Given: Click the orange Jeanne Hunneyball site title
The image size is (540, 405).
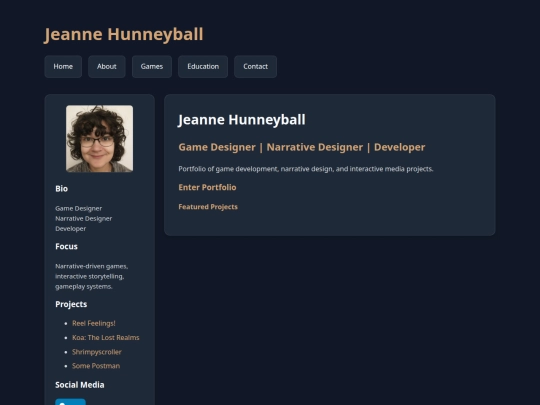Looking at the screenshot, I should pos(124,34).
